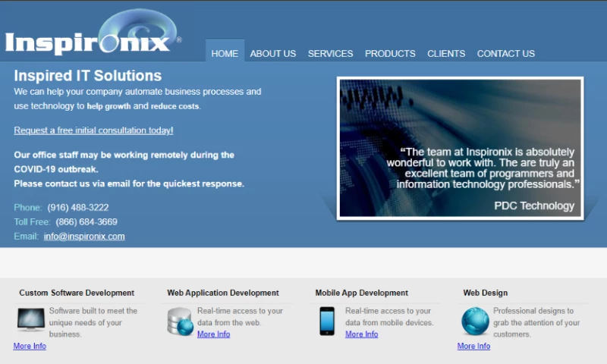The height and width of the screenshot is (364, 607).
Task: Open the SERVICES menu item
Action: point(330,53)
